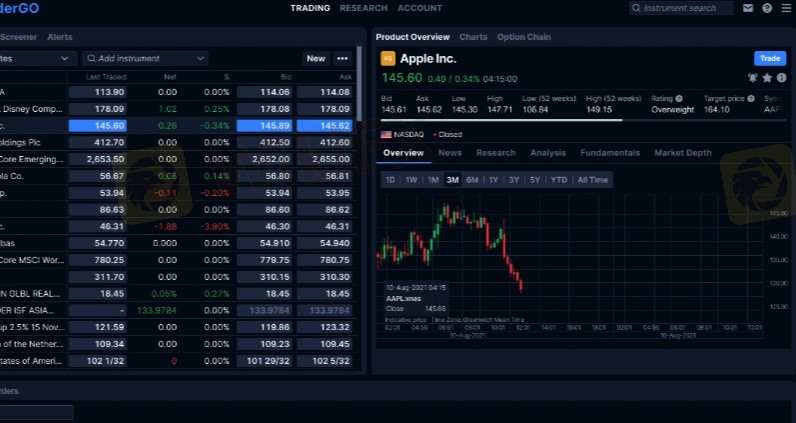Open the Add instrument dropdown
Screen dimensions: 796x423
pyautogui.click(x=145, y=58)
